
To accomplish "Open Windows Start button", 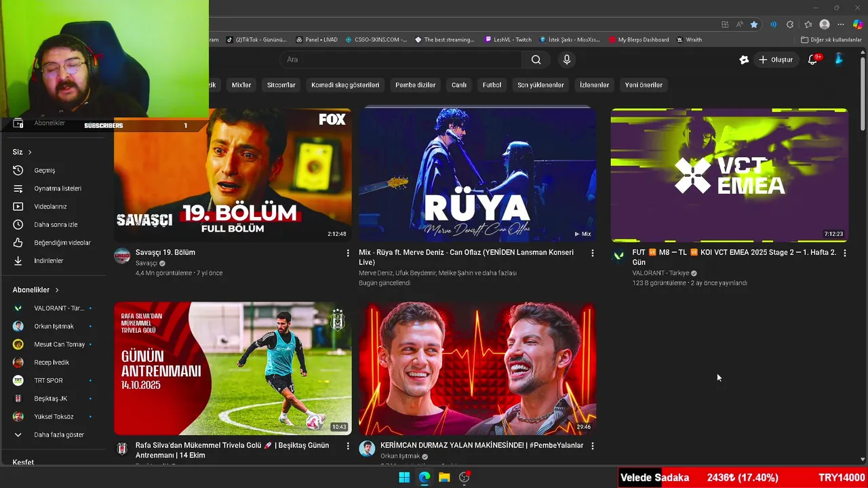I will (404, 477).
